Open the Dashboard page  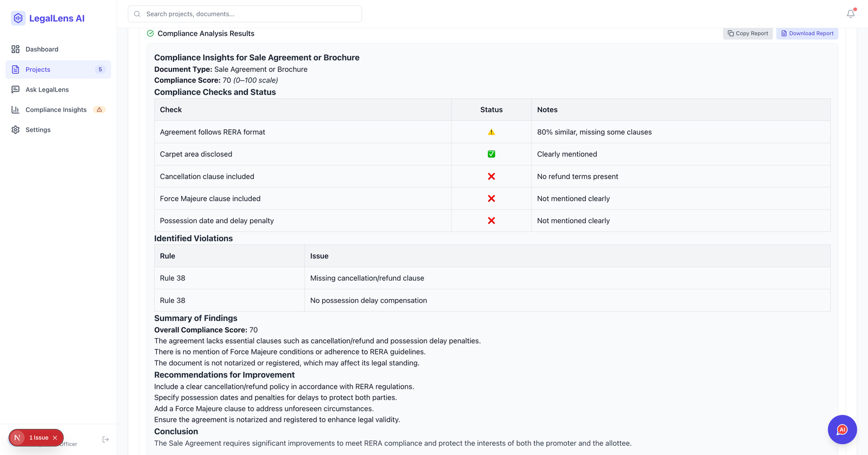coord(58,49)
